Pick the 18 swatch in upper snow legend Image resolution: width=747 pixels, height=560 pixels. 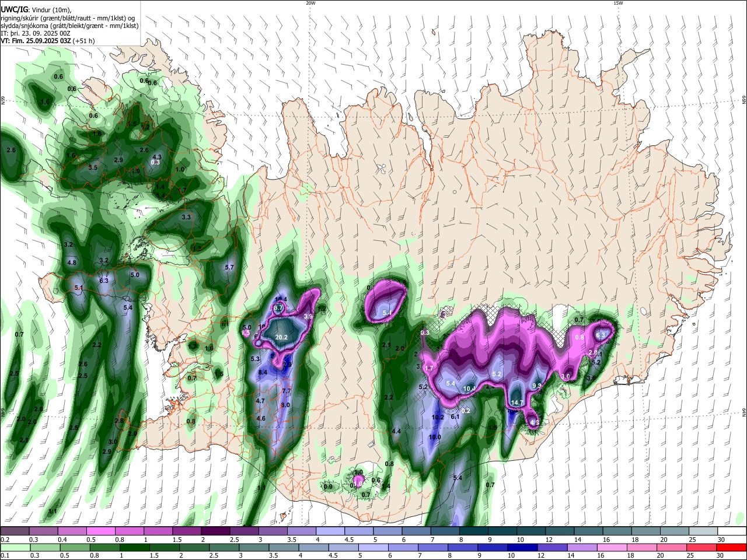(x=646, y=531)
